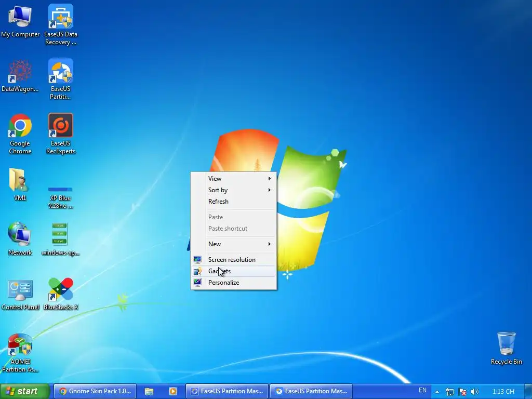
Task: Click the icon beside Personalize
Action: pos(197,282)
